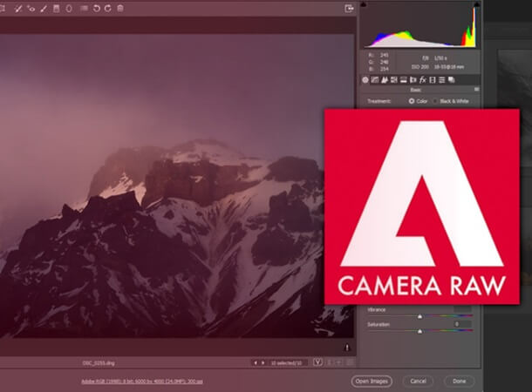Click the selected image count text
The image size is (532, 392).
(286, 363)
